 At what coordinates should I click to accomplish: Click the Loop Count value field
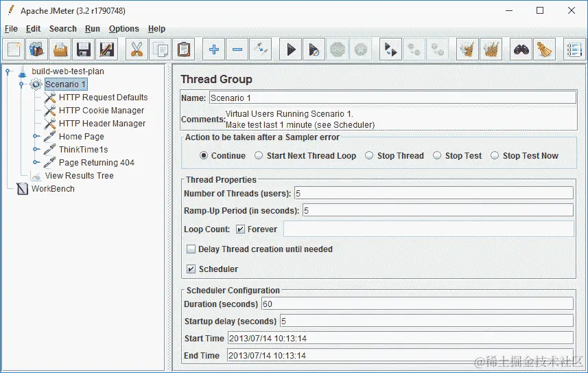pos(429,229)
